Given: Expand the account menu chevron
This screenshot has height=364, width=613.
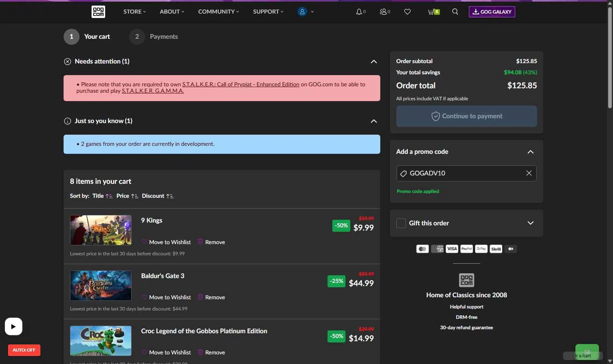Looking at the screenshot, I should (x=312, y=12).
